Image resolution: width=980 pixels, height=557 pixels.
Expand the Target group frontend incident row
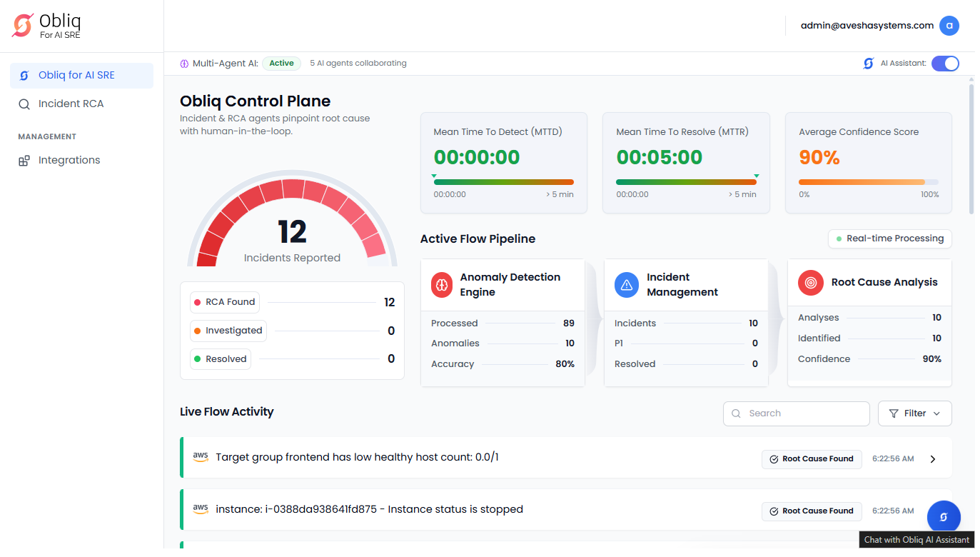click(x=932, y=459)
